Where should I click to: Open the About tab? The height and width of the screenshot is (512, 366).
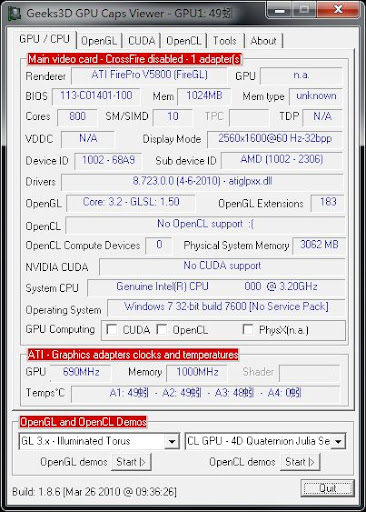pyautogui.click(x=263, y=41)
